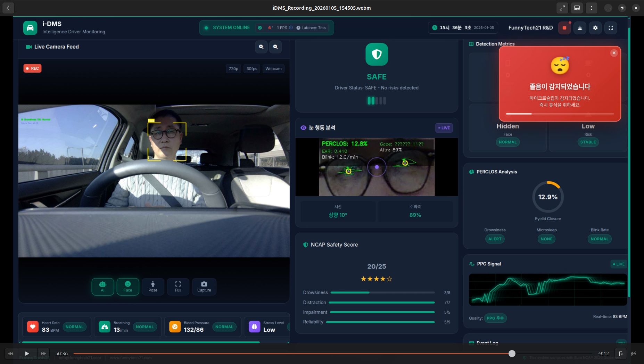The height and width of the screenshot is (364, 644).
Task: Skip to the next track
Action: (x=43, y=354)
